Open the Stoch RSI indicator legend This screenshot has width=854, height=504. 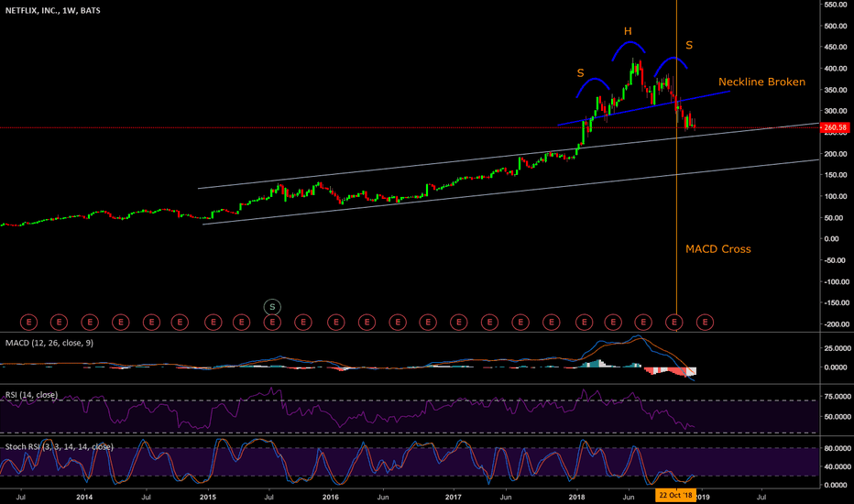click(60, 446)
